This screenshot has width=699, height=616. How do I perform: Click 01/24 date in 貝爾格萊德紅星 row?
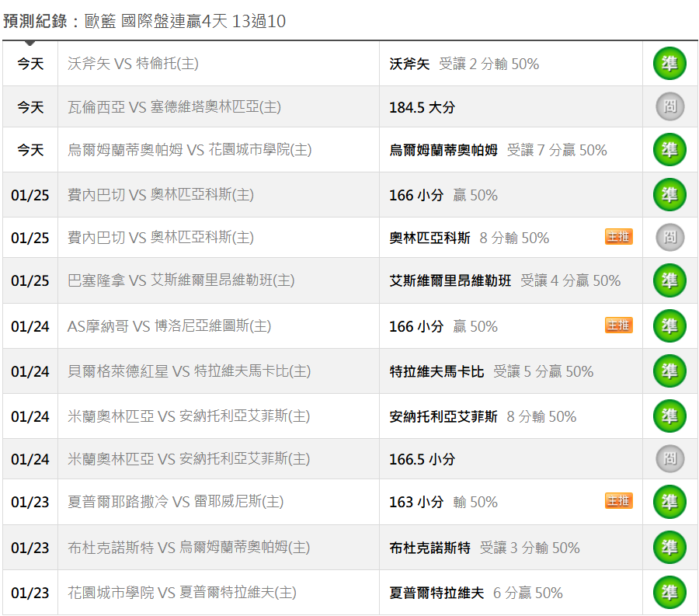(x=30, y=372)
